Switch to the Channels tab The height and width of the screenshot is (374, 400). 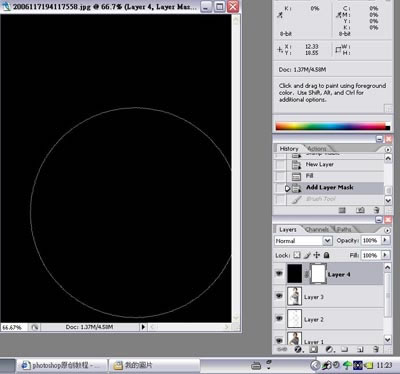pyautogui.click(x=317, y=230)
